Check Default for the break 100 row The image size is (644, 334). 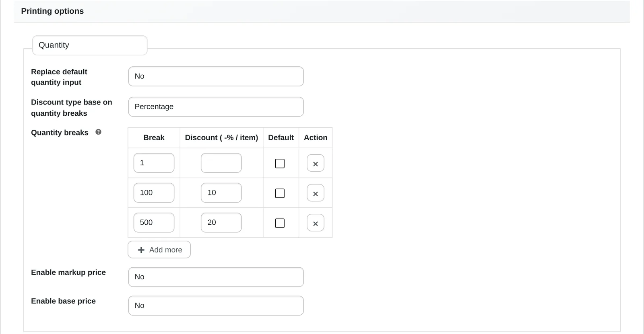tap(280, 193)
